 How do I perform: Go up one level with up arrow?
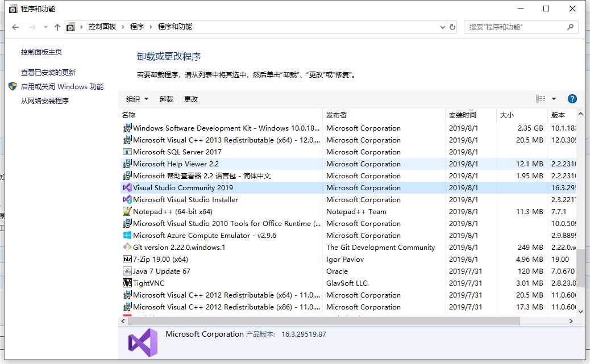[x=57, y=27]
